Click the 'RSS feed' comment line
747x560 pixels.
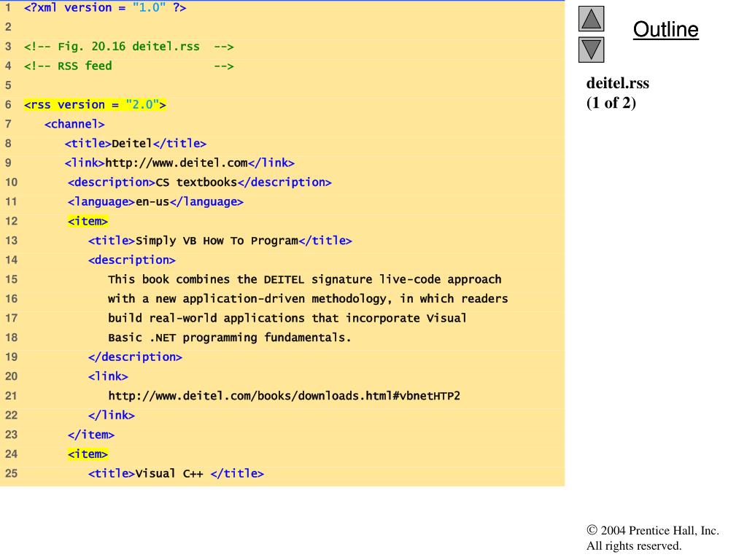pos(128,66)
